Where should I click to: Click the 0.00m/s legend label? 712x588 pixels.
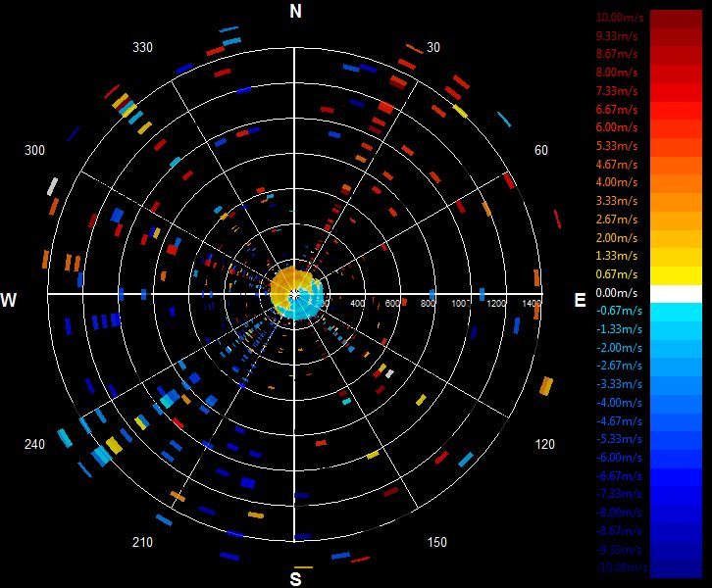(x=617, y=293)
